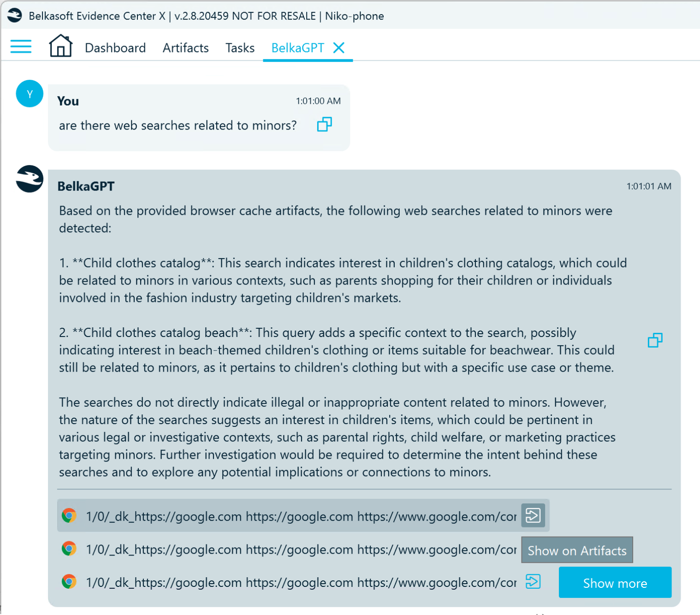
Task: Go to the Home icon
Action: (x=60, y=46)
